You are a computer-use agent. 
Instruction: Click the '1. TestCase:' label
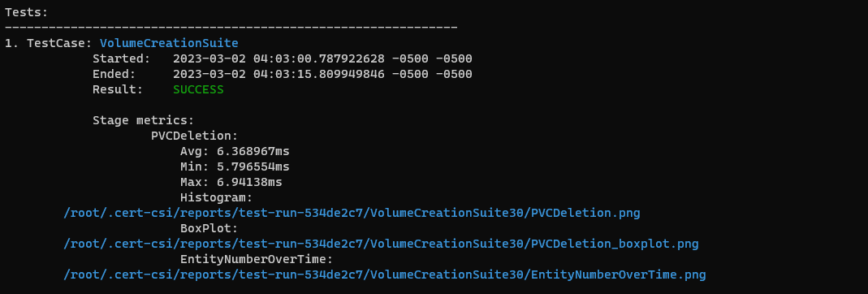point(49,43)
